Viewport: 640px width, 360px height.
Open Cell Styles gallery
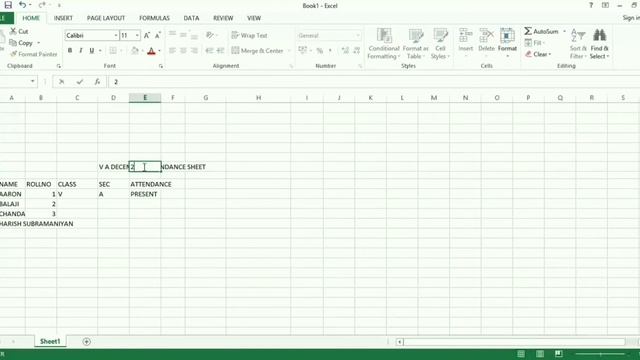(440, 44)
